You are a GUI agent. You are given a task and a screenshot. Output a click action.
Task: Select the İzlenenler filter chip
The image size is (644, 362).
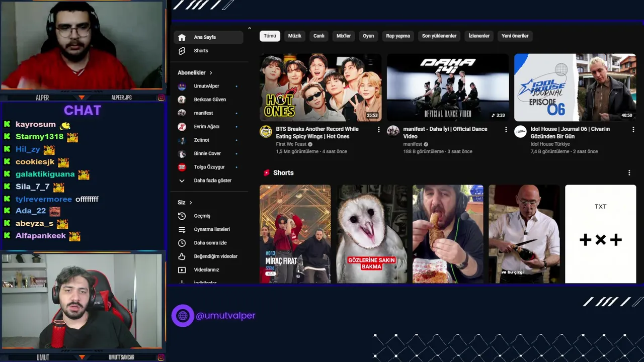[x=479, y=36]
